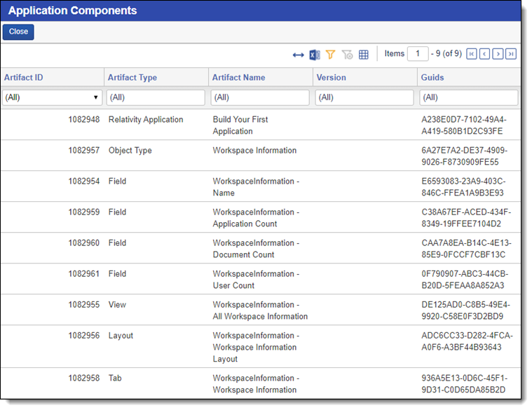
Task: Click 'Workspace Information Layout' name cell
Action: pyautogui.click(x=256, y=347)
